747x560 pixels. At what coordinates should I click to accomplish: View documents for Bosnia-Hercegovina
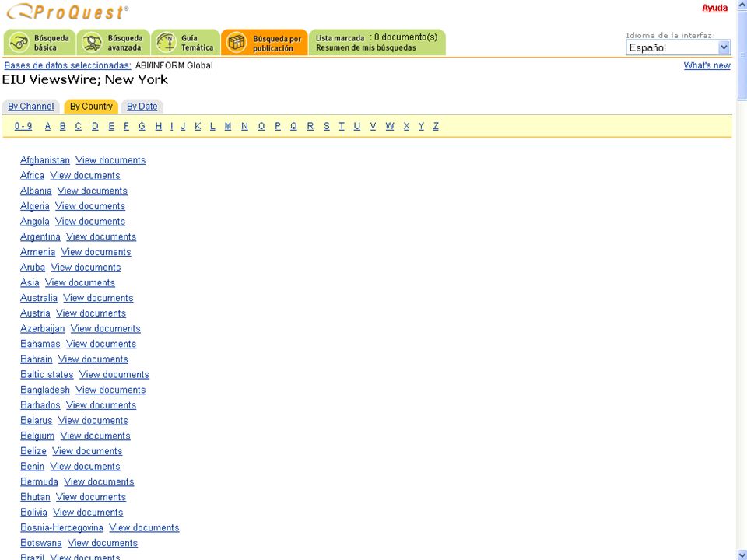pos(145,527)
